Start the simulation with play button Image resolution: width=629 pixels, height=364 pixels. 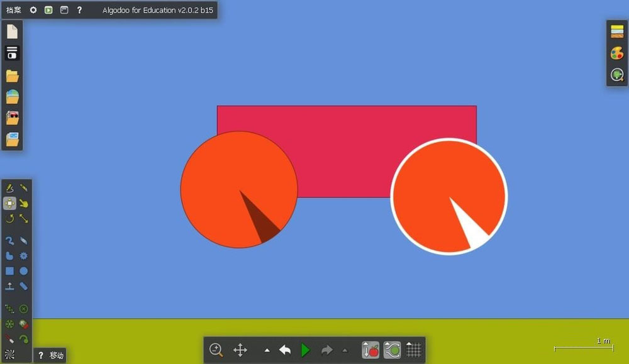(306, 350)
